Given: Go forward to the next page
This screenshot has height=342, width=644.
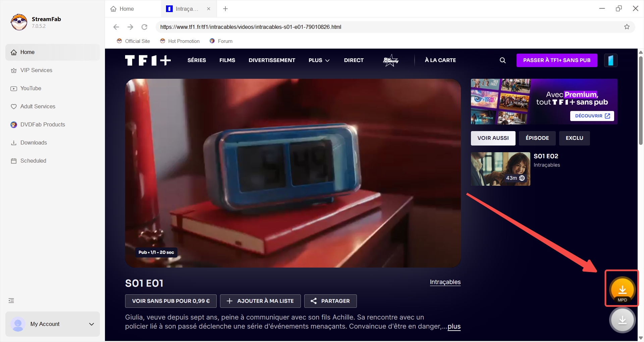Looking at the screenshot, I should 130,27.
